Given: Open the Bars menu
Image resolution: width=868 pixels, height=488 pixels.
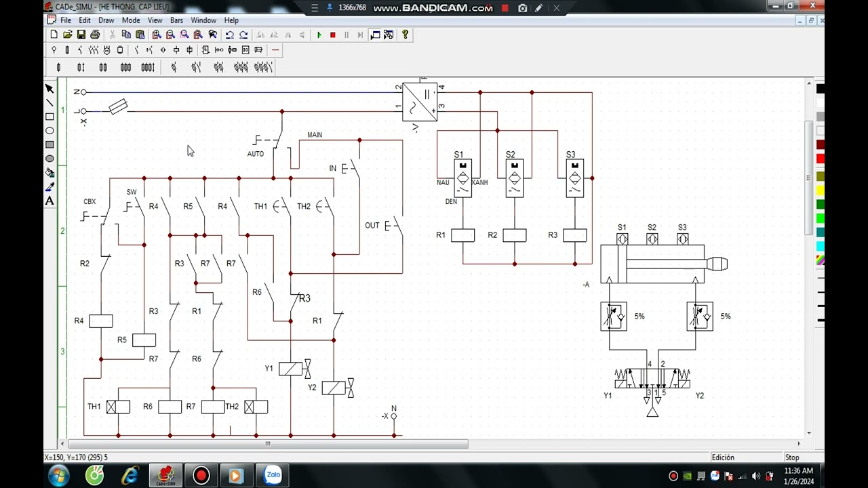Looking at the screenshot, I should click(176, 20).
